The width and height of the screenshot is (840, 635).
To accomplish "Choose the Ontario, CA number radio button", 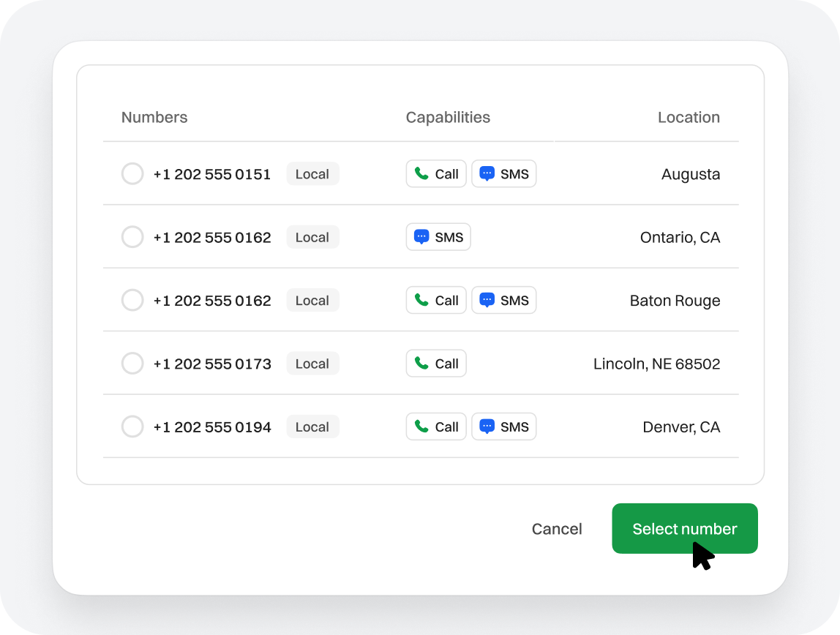I will pos(132,237).
